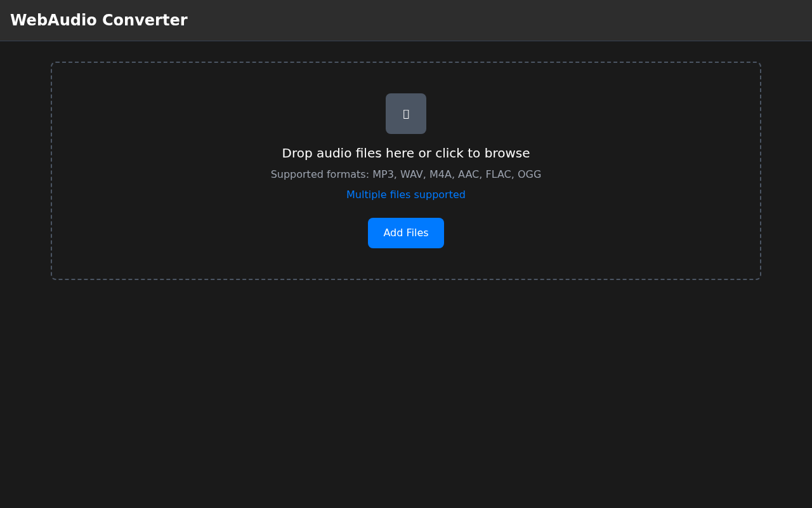Click the blue Multiple files supported text
The height and width of the screenshot is (508, 812).
click(x=406, y=194)
